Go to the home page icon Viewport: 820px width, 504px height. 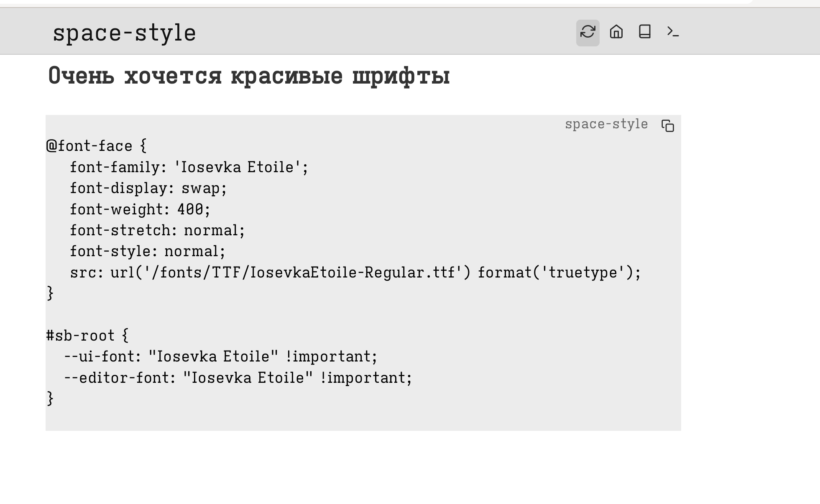click(x=616, y=32)
